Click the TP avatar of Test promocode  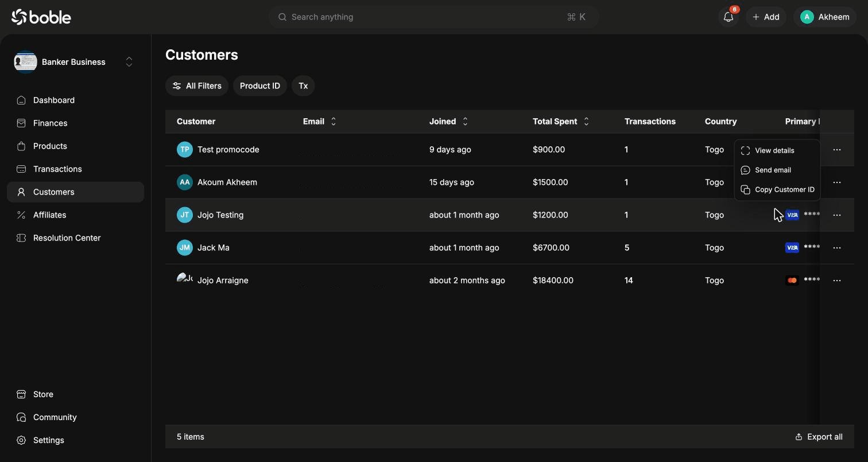coord(185,149)
